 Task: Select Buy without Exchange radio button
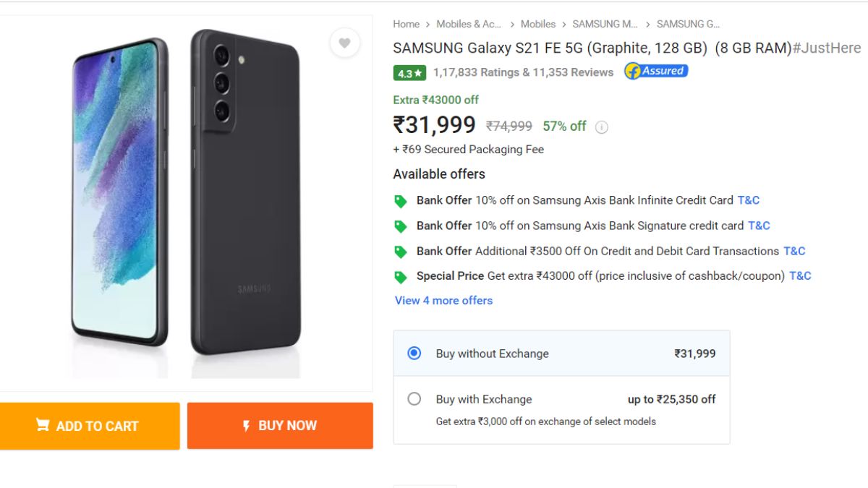point(414,354)
